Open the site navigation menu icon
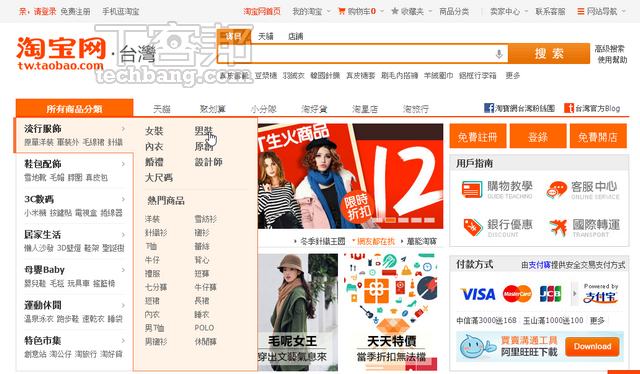The height and width of the screenshot is (374, 640). [580, 11]
